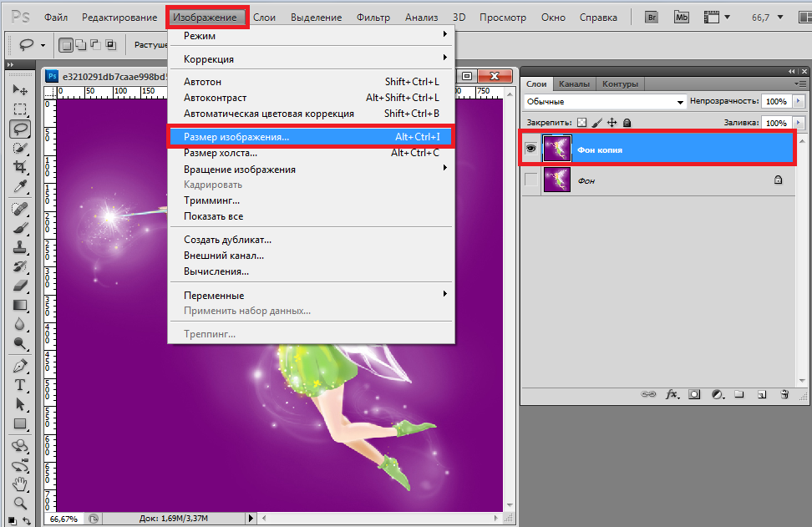Select the Pen tool
The height and width of the screenshot is (527, 812).
(x=20, y=366)
